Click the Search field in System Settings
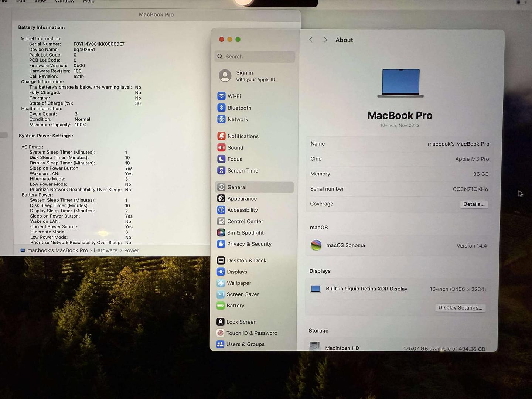532x399 pixels. [x=255, y=57]
